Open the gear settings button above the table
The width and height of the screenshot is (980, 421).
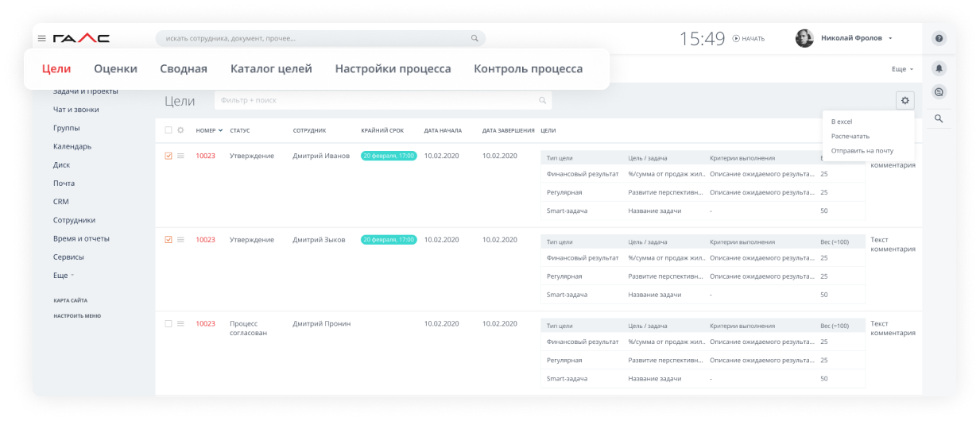pos(904,100)
